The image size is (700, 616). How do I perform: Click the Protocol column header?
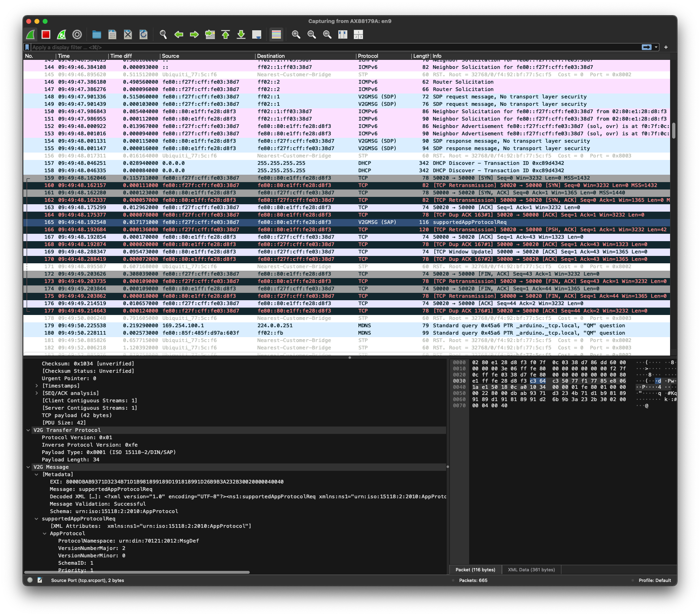368,56
